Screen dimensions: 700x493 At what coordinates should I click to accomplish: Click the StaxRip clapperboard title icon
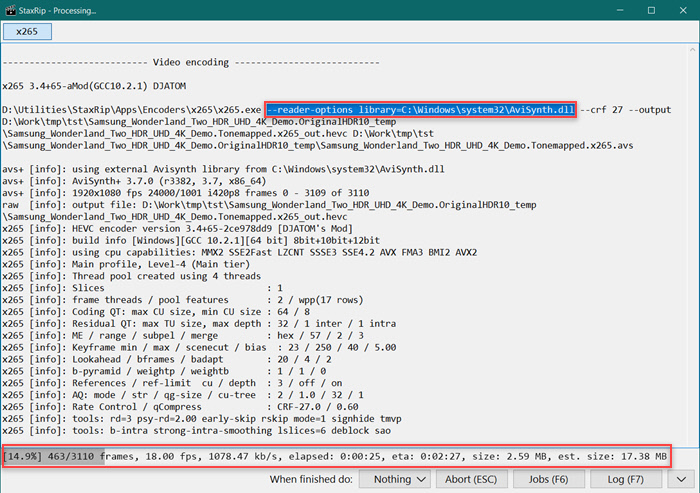(10, 10)
